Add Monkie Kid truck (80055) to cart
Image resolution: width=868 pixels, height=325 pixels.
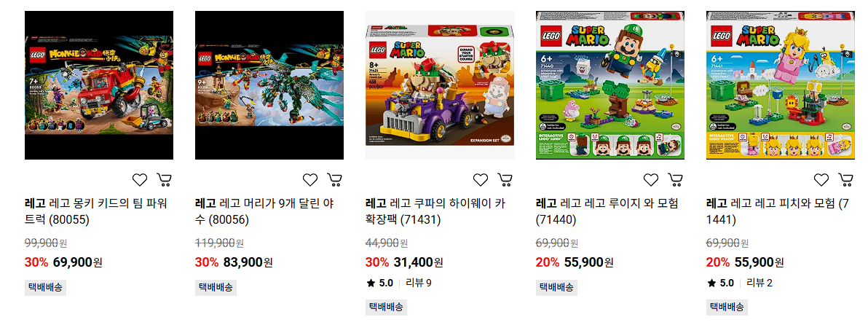click(164, 179)
